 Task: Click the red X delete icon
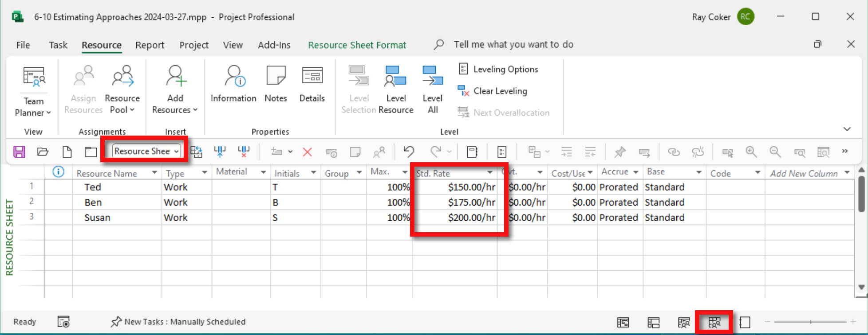(307, 152)
